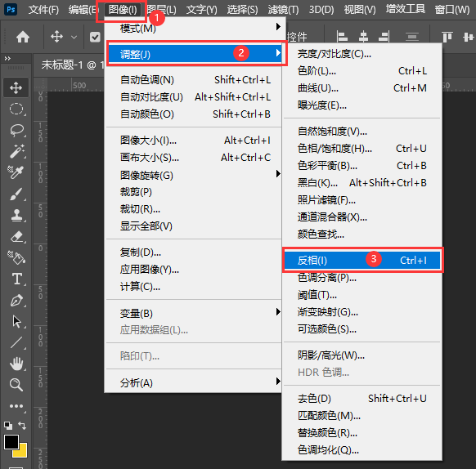Select the Clone Stamp tool

point(16,215)
